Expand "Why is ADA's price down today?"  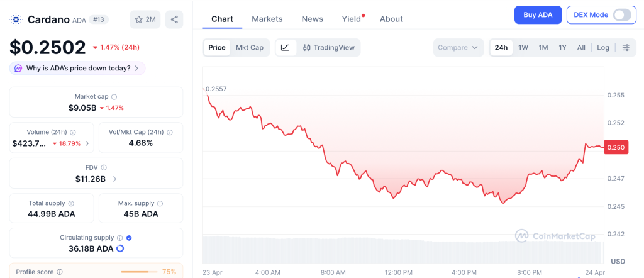tap(78, 69)
